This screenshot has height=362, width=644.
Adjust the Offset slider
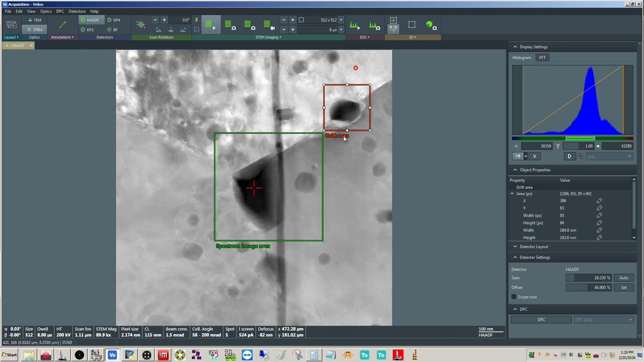pos(589,288)
